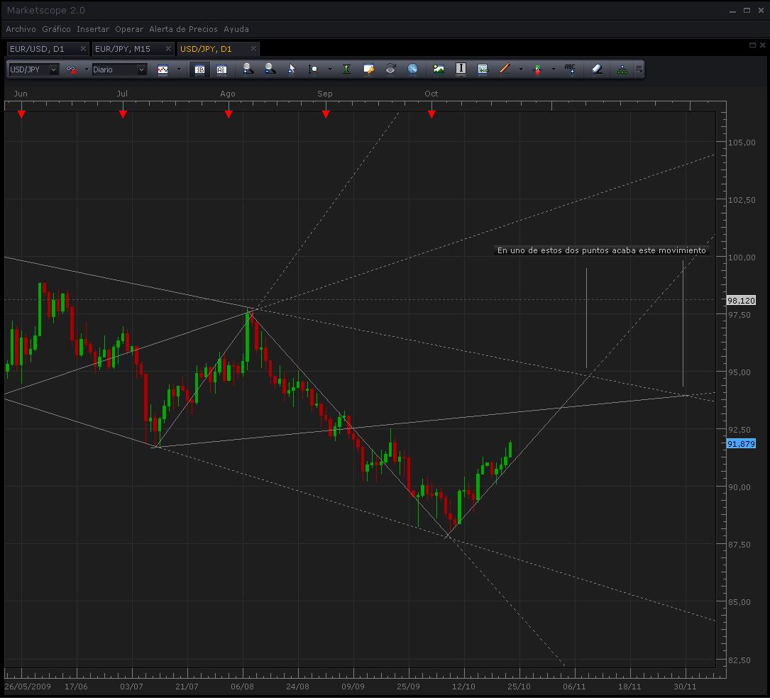This screenshot has height=700, width=770.
Task: Open the Insertar menu
Action: pyautogui.click(x=93, y=29)
